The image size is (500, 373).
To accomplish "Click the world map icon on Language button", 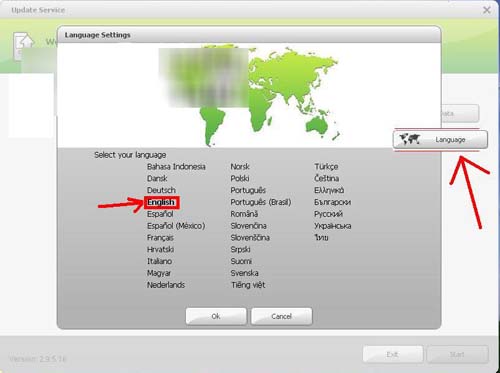I will click(x=409, y=139).
